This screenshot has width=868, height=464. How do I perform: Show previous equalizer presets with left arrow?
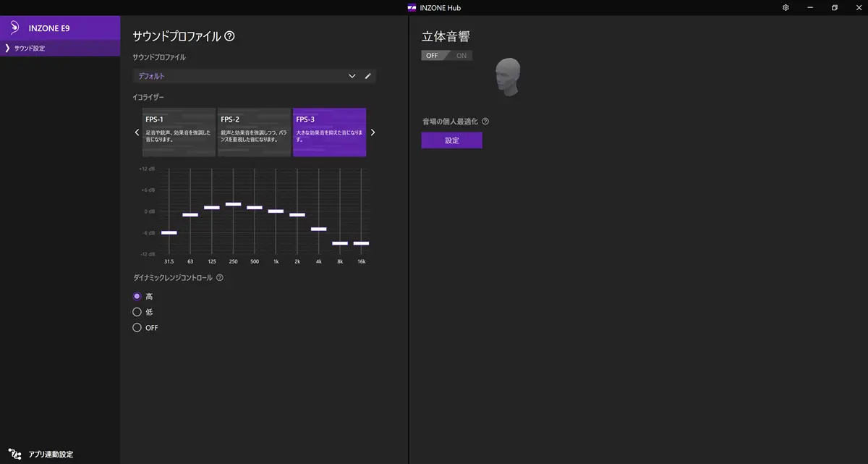point(137,132)
